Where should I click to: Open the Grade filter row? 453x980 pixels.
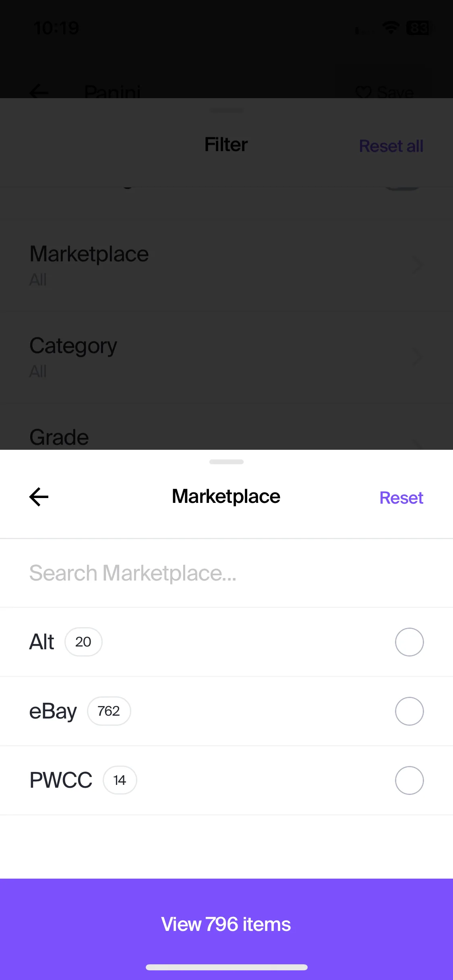click(226, 437)
